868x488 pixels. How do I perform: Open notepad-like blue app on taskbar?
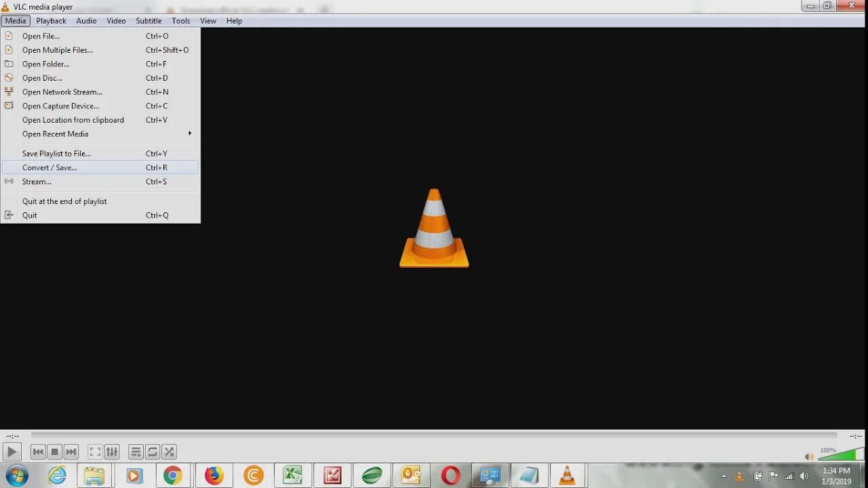click(x=529, y=476)
